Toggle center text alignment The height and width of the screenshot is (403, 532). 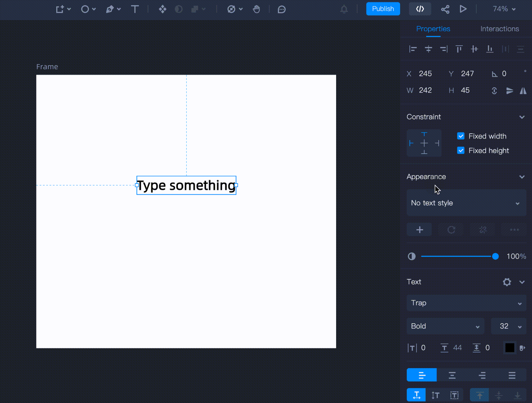[x=452, y=375]
